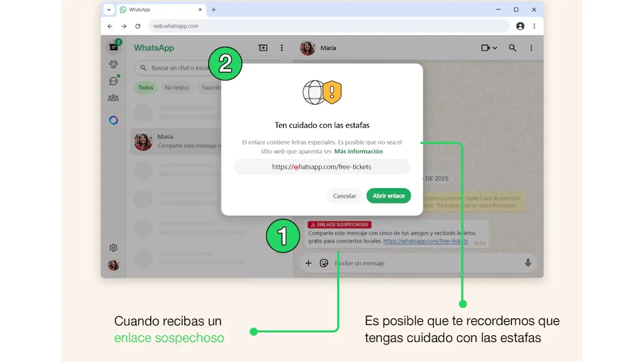Open the Status icon in the sidebar
Viewport: 644px width, 362px height.
pyautogui.click(x=114, y=64)
